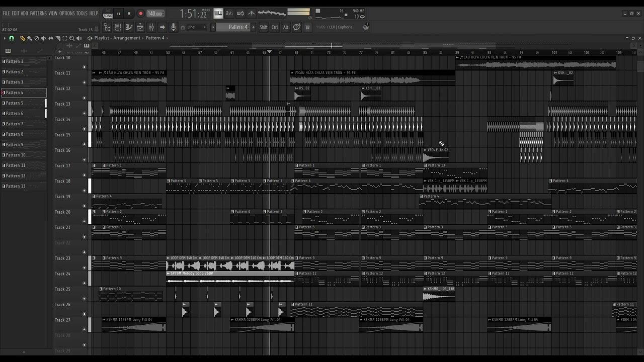Viewport: 644px width, 362px height.
Task: Open Track 11 first audio clip menu
Action: pyautogui.click(x=94, y=73)
